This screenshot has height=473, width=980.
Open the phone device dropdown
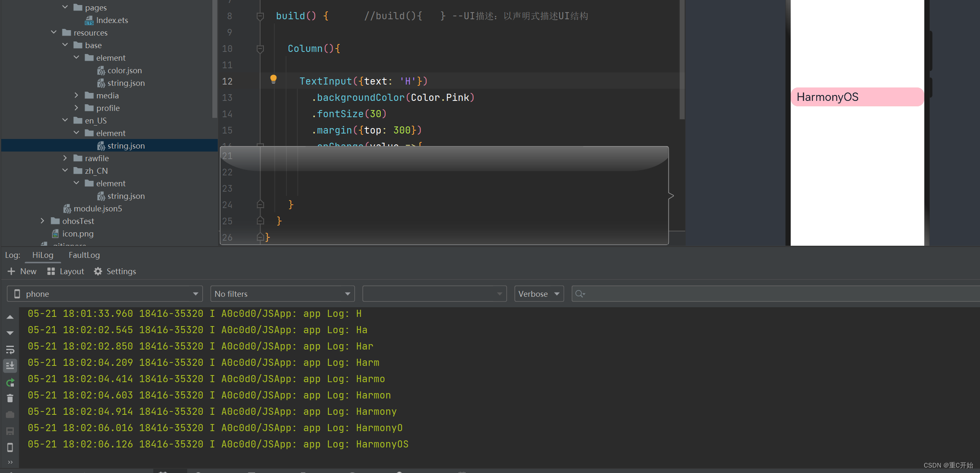(x=105, y=294)
